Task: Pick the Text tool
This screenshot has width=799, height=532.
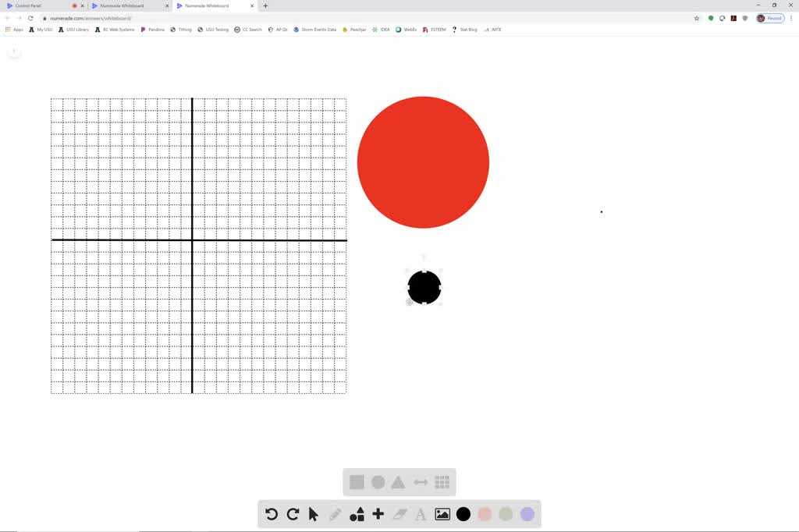Action: pos(421,514)
